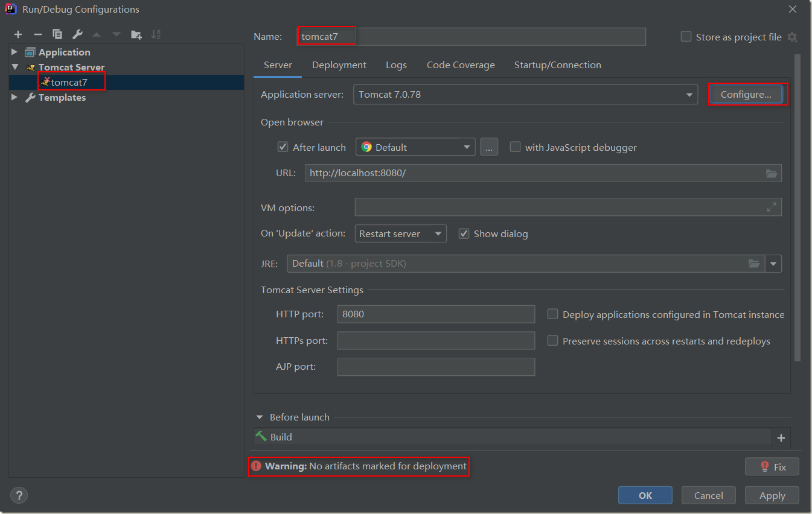Click the IntelliJ IDEA window icon
This screenshot has height=514, width=812.
point(11,8)
